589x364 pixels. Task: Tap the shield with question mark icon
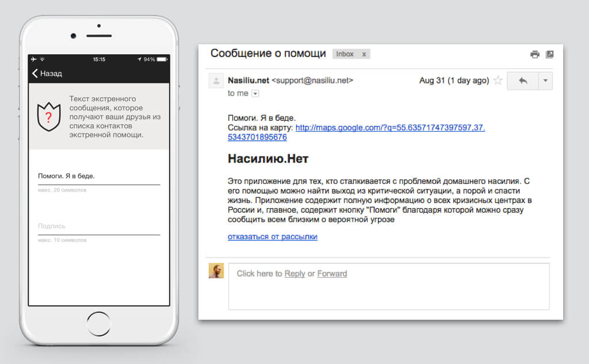coord(48,117)
